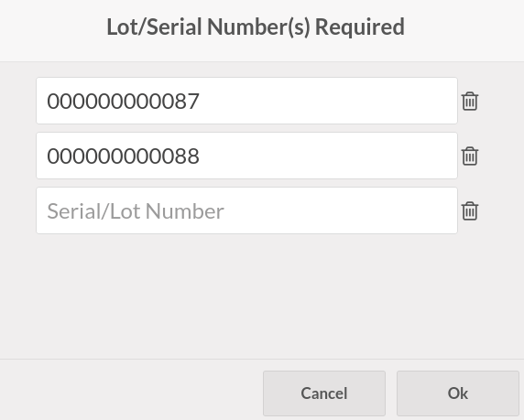Cancel the lot/serial number dialog

point(324,393)
